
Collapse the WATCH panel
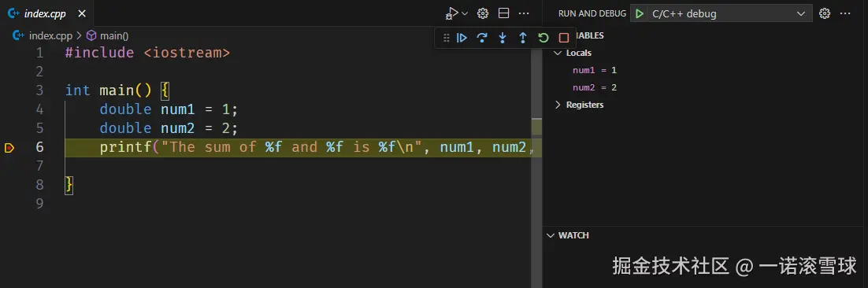point(551,235)
